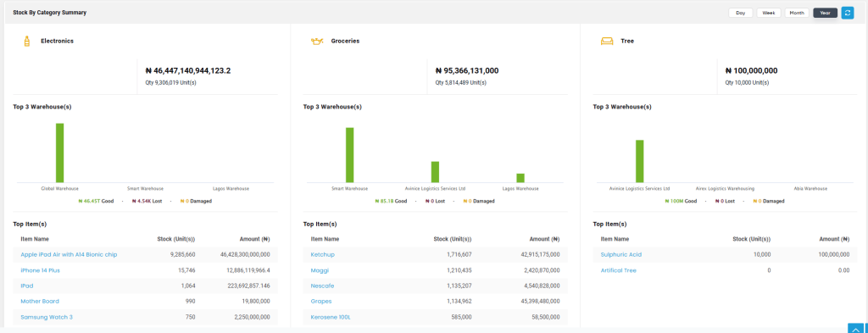Select the Year period filter
This screenshot has height=333, width=868.
pyautogui.click(x=825, y=13)
